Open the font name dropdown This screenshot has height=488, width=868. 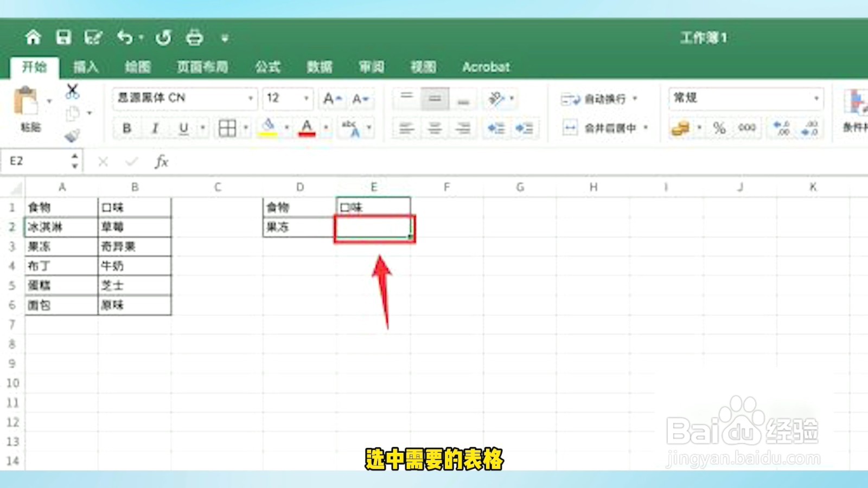(249, 98)
